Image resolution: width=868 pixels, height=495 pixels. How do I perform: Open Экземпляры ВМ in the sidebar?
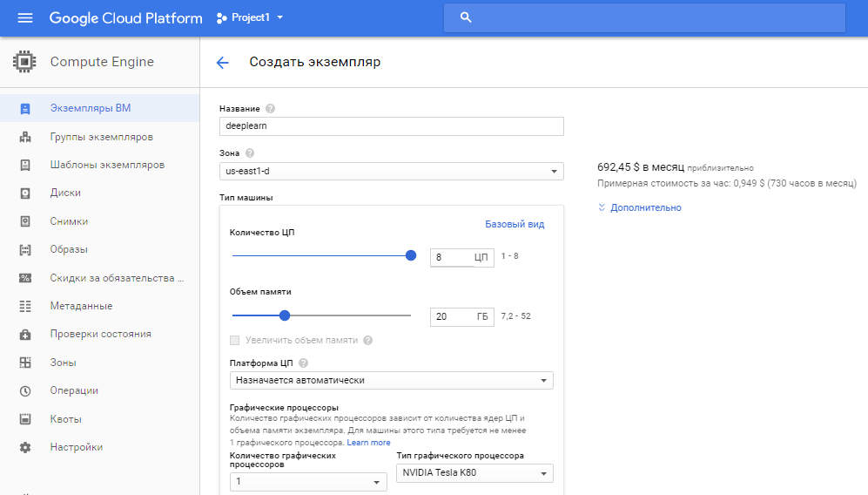pos(90,109)
